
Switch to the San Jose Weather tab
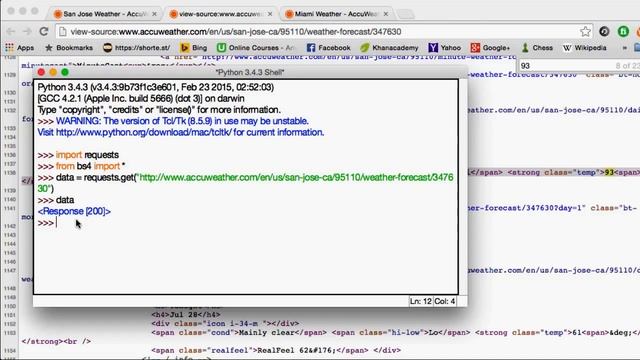coord(105,14)
